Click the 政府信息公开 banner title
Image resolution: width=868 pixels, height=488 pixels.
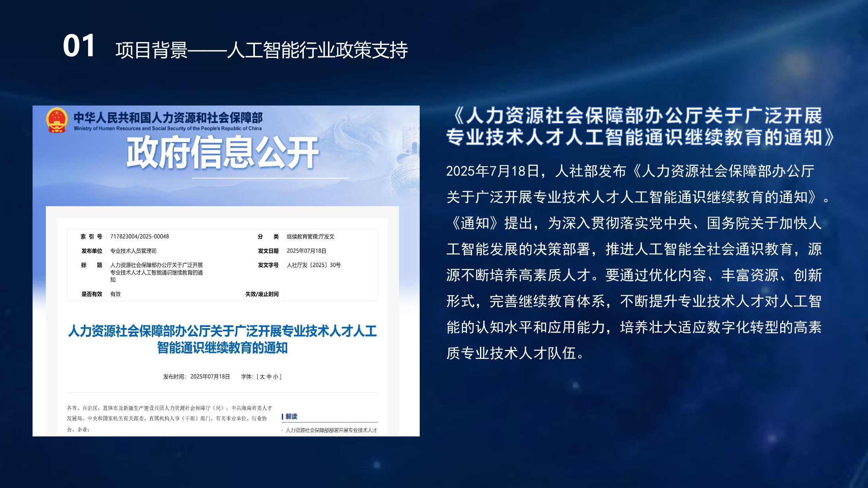point(222,153)
